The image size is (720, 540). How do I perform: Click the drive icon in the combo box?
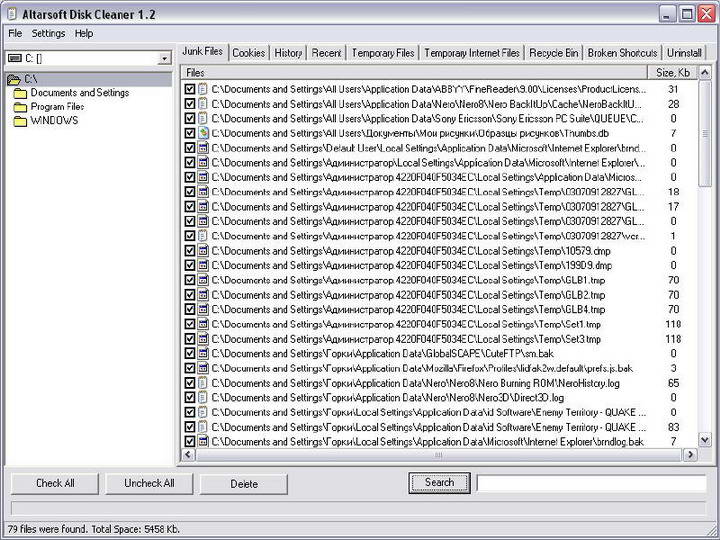coord(15,58)
